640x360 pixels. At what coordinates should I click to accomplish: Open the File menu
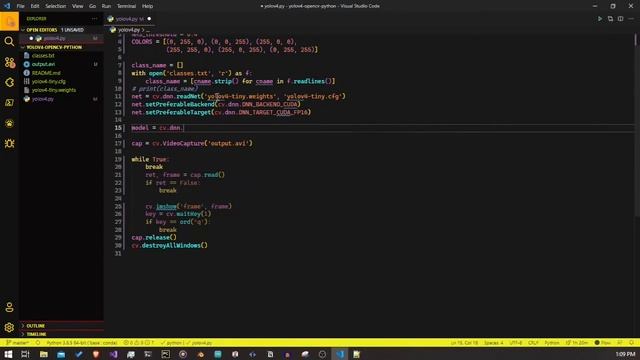pyautogui.click(x=20, y=6)
